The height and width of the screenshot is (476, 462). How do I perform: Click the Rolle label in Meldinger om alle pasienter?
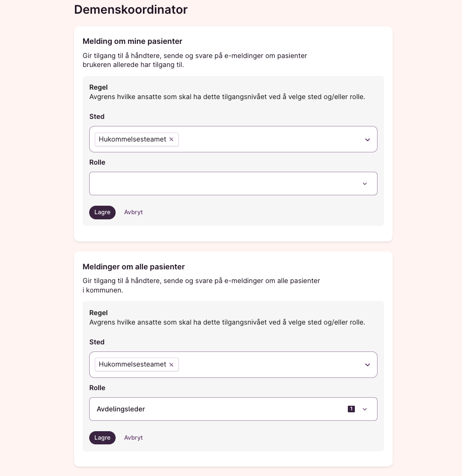[x=97, y=388]
